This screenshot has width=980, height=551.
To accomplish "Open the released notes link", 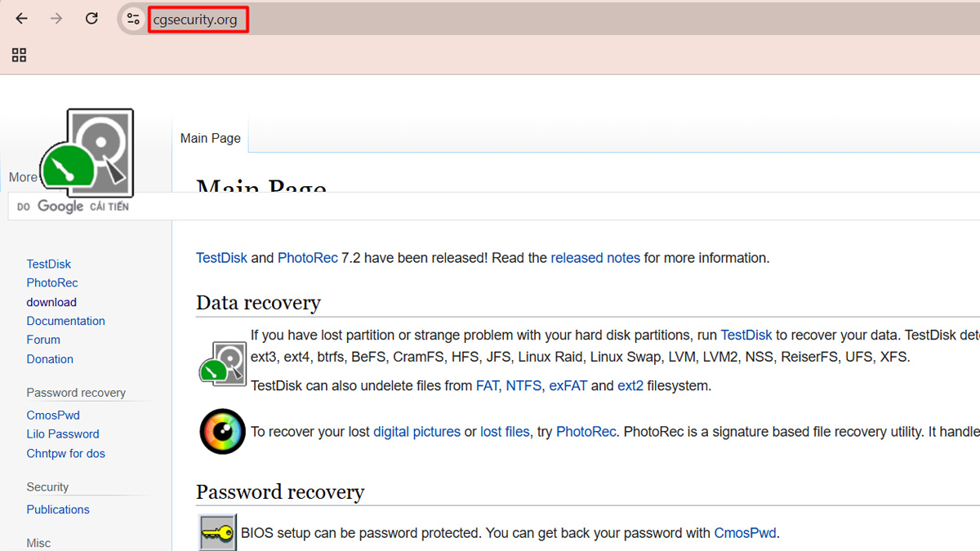I will click(x=595, y=258).
